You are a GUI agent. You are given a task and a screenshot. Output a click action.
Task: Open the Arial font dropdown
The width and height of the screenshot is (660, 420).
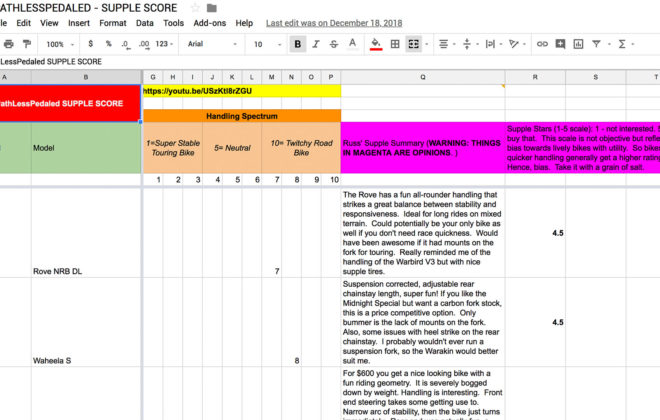point(208,44)
